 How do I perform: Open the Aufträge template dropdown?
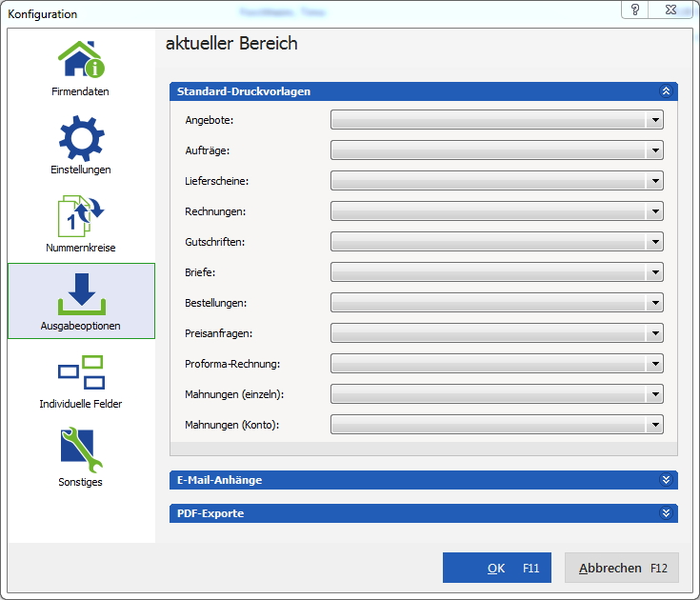click(497, 150)
